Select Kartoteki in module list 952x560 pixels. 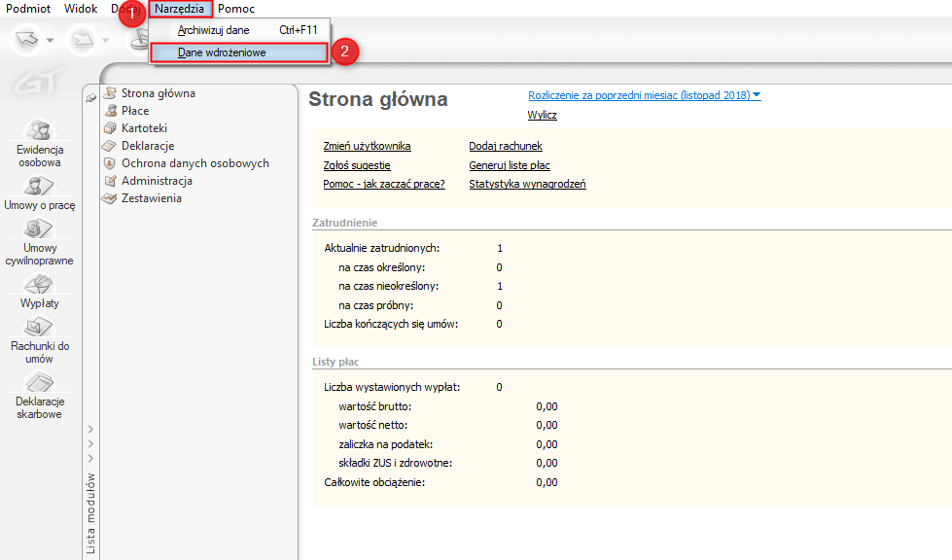pyautogui.click(x=144, y=128)
